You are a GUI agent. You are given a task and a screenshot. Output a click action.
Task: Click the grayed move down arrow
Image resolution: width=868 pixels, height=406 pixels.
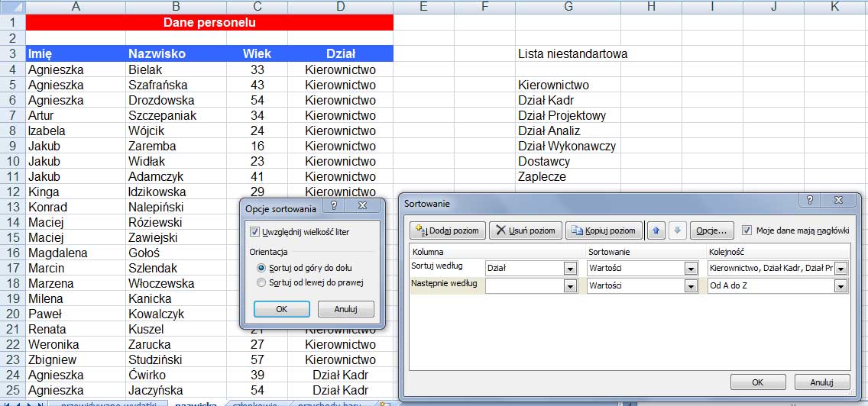click(x=677, y=230)
